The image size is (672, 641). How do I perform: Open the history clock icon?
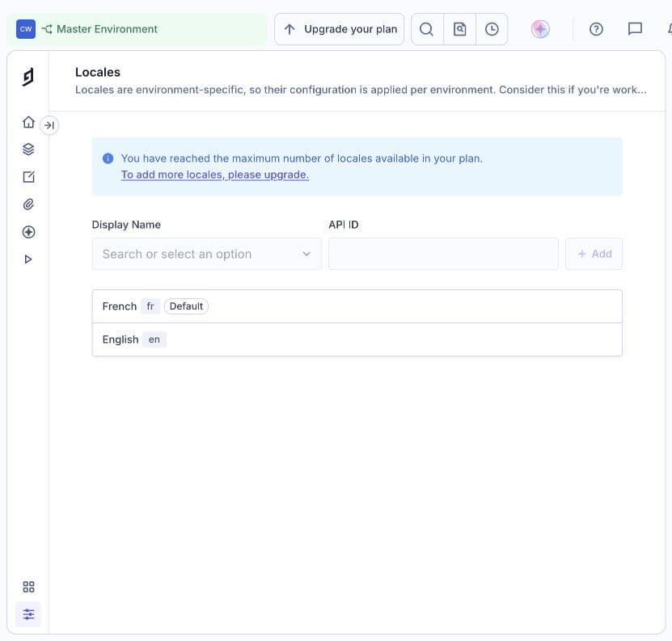click(x=492, y=29)
